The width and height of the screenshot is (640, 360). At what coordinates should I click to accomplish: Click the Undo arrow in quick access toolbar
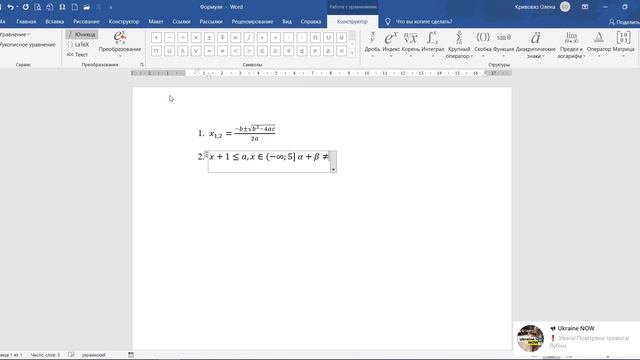pyautogui.click(x=10, y=7)
